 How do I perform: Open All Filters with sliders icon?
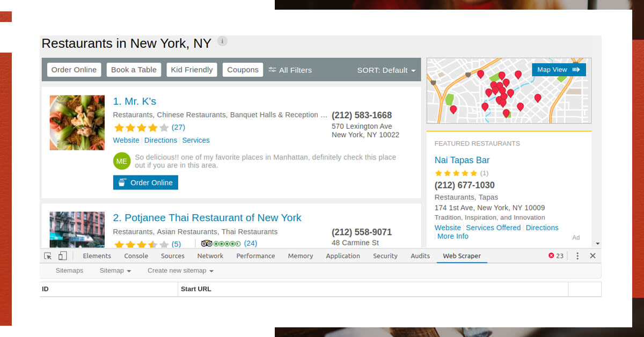[x=290, y=70]
